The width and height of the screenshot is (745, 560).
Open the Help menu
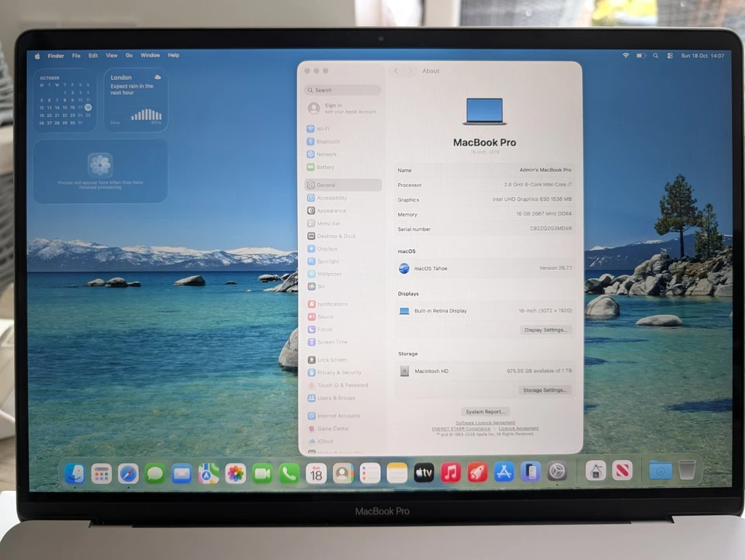173,56
